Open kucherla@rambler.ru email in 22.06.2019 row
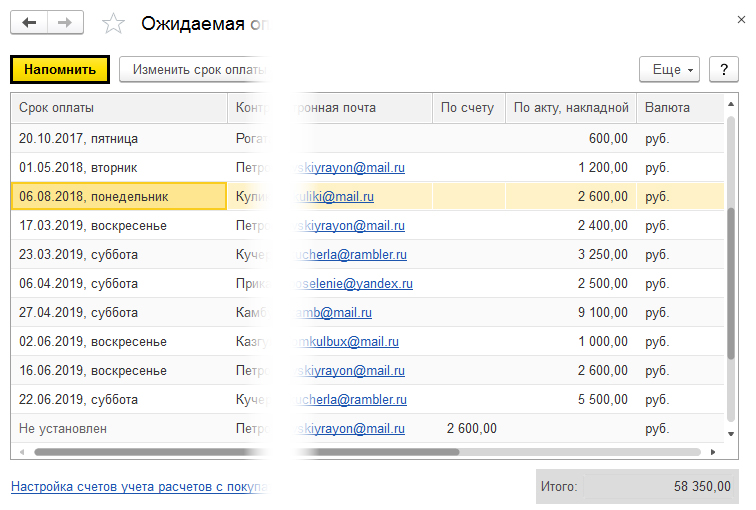The width and height of the screenshot is (756, 510). [347, 400]
